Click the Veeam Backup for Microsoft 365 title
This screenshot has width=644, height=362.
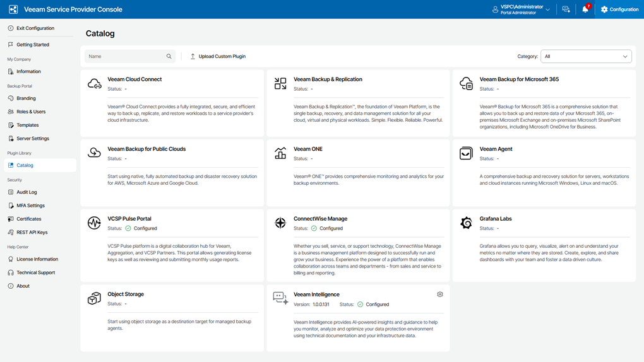point(519,79)
